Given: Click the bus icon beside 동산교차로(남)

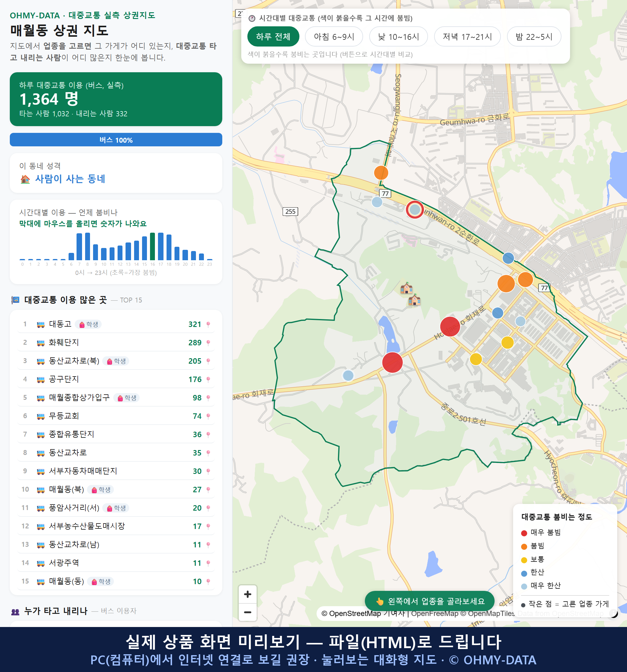Looking at the screenshot, I should pos(40,545).
